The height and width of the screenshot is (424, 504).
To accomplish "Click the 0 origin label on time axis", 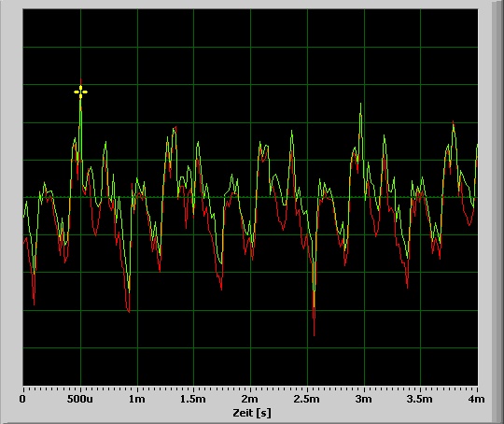I will coord(22,399).
